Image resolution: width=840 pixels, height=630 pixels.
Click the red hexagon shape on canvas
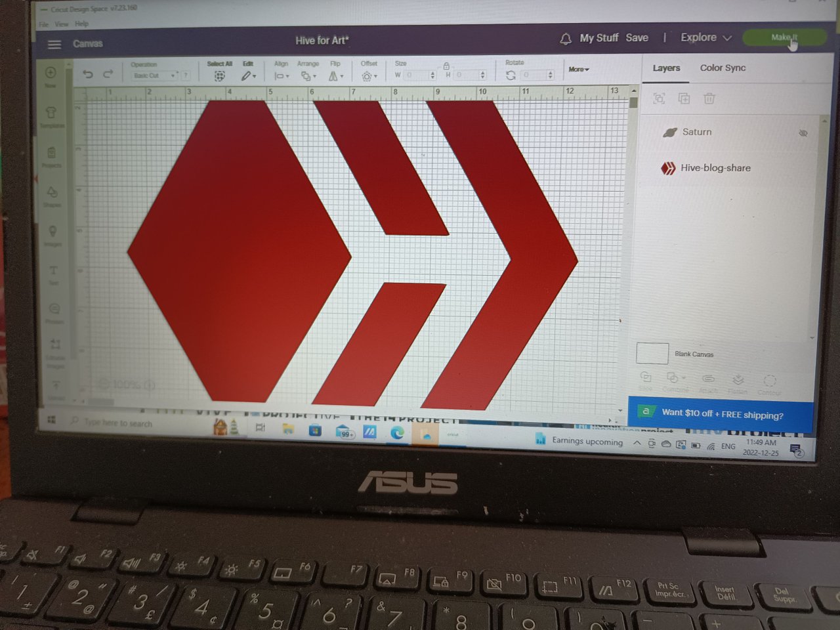[x=240, y=253]
